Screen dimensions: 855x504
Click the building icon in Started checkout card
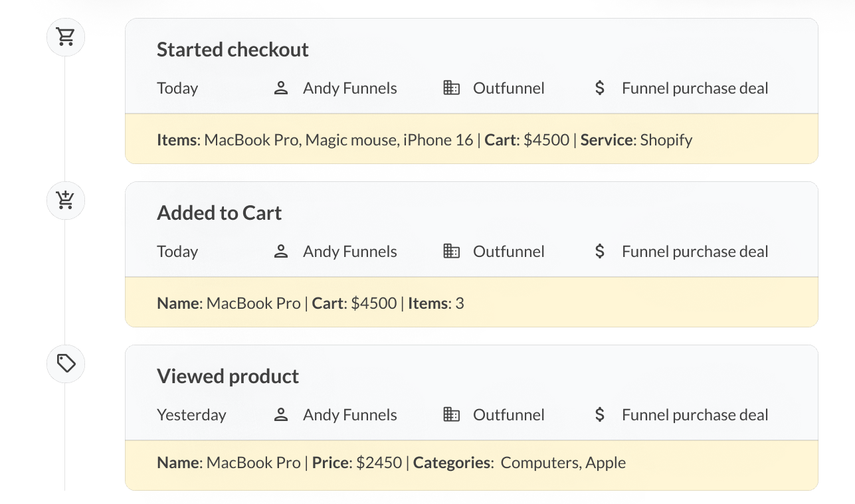tap(452, 88)
